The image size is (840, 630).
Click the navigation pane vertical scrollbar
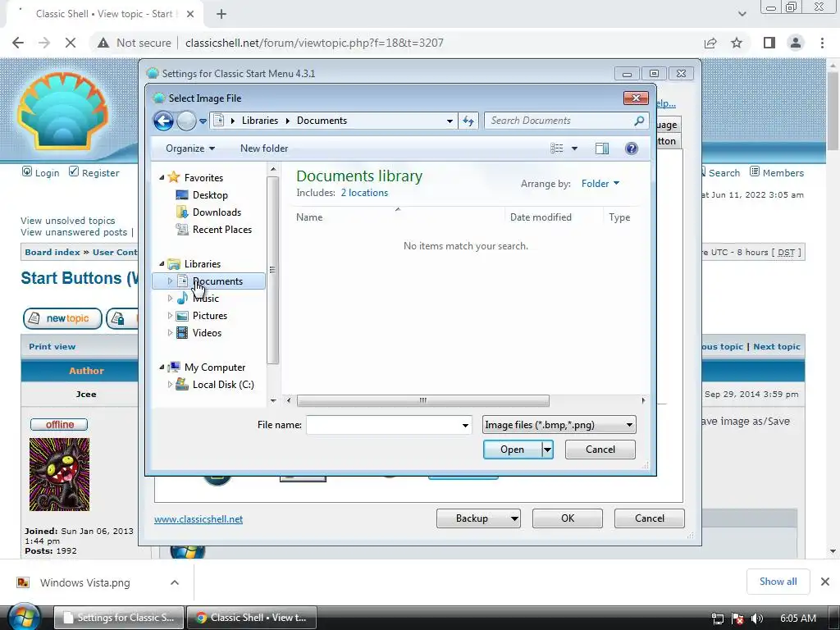pos(272,270)
